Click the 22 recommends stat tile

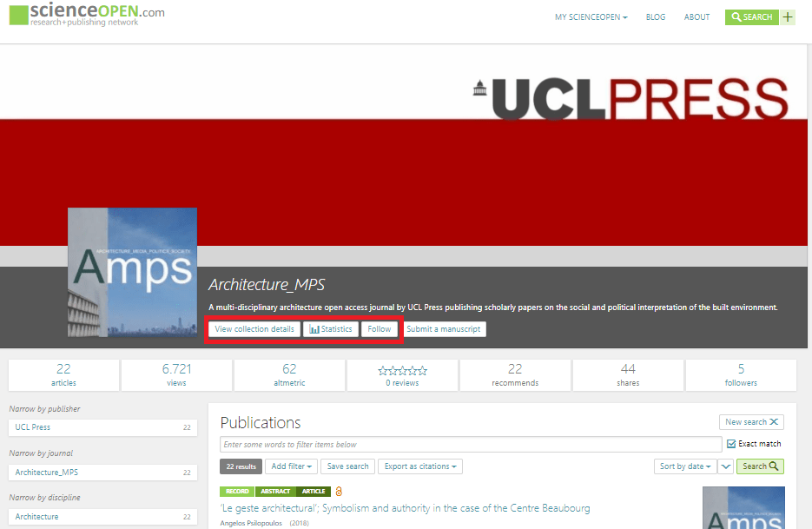pyautogui.click(x=515, y=375)
